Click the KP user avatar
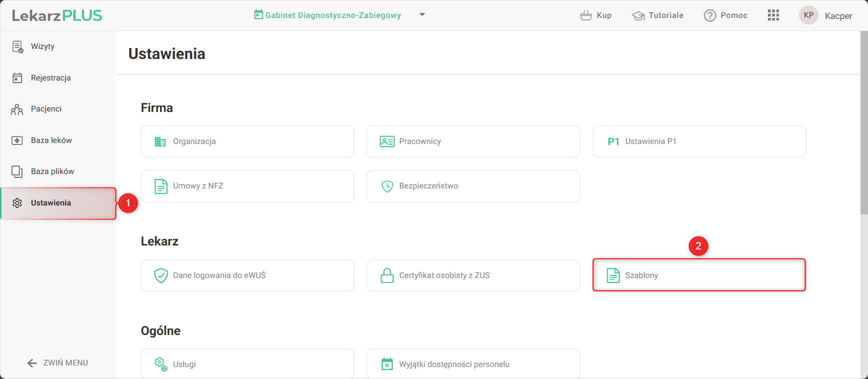The image size is (868, 379). 808,15
